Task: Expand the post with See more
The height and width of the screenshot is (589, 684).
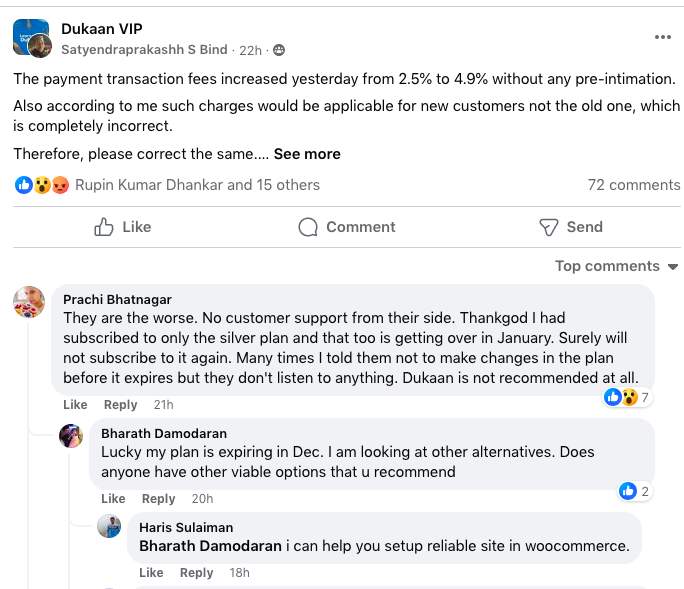Action: 307,154
